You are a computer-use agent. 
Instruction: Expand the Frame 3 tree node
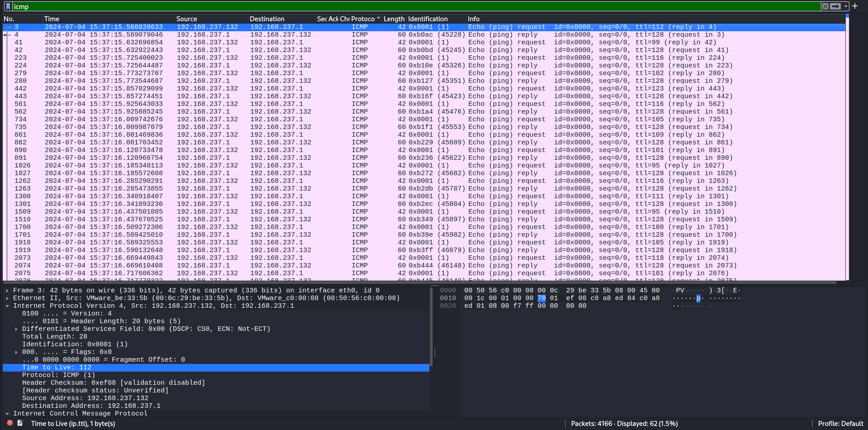[x=7, y=291]
